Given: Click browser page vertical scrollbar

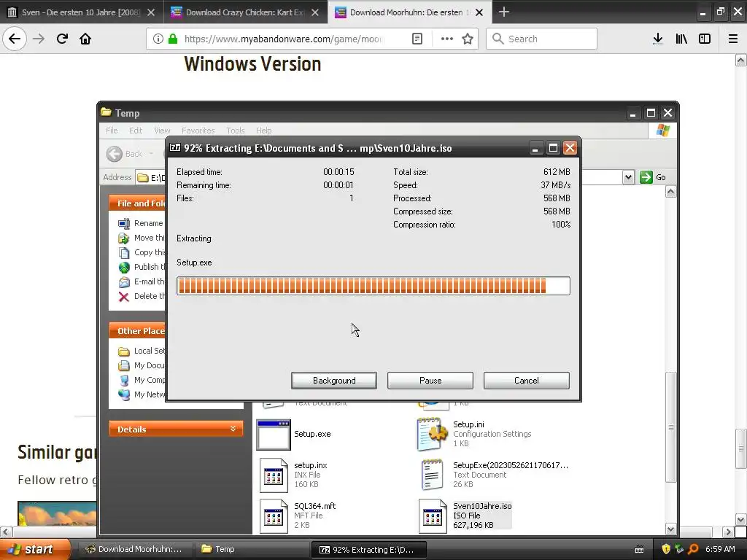Looking at the screenshot, I should point(740,449).
